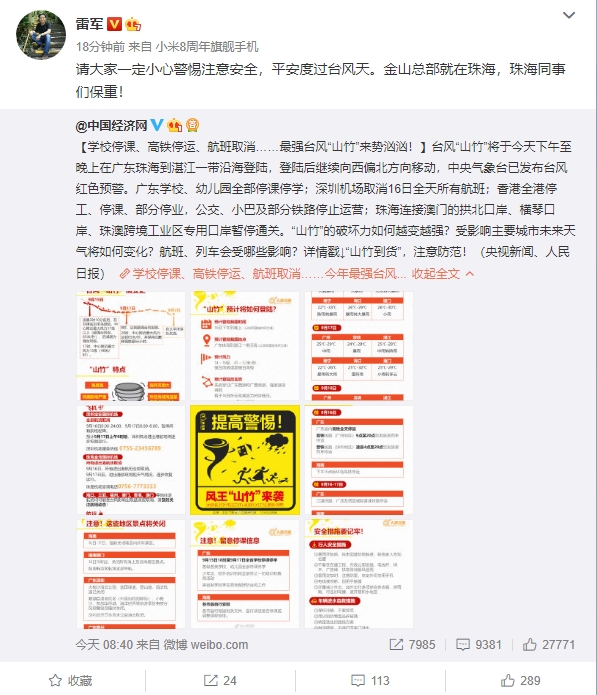
Task: Like the original post with 27771 likes
Action: pyautogui.click(x=549, y=644)
